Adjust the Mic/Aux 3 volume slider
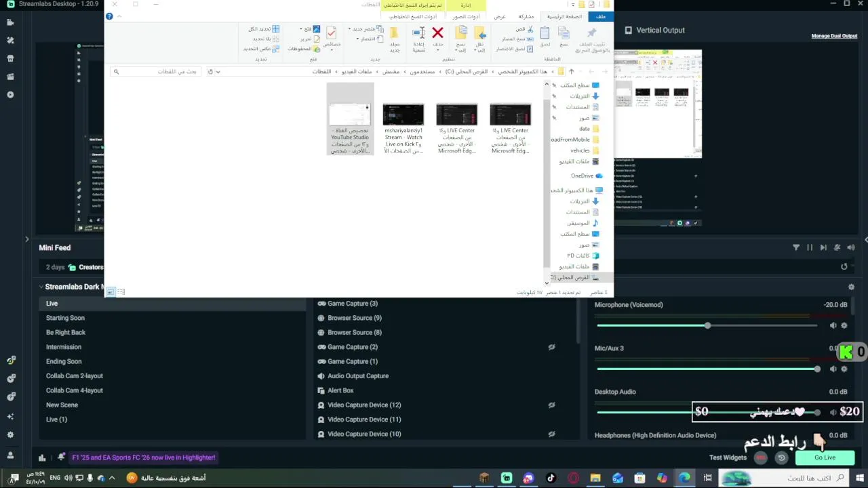Screen dimensions: 868x488 707,369
